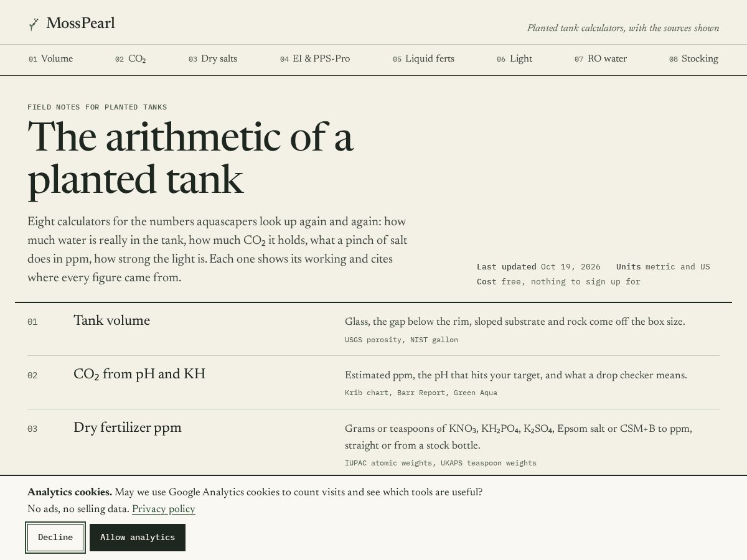747x560 pixels.
Task: Open the Tank volume calculator
Action: tap(112, 320)
